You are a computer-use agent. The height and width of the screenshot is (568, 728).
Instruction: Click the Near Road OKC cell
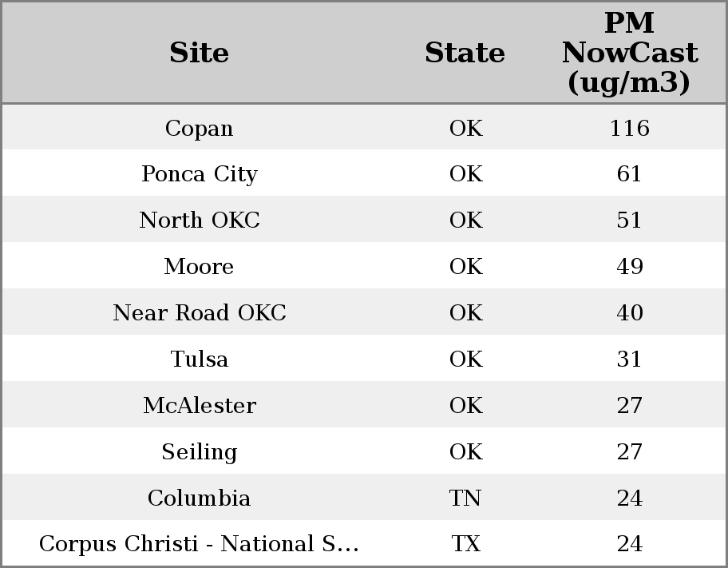click(x=199, y=313)
